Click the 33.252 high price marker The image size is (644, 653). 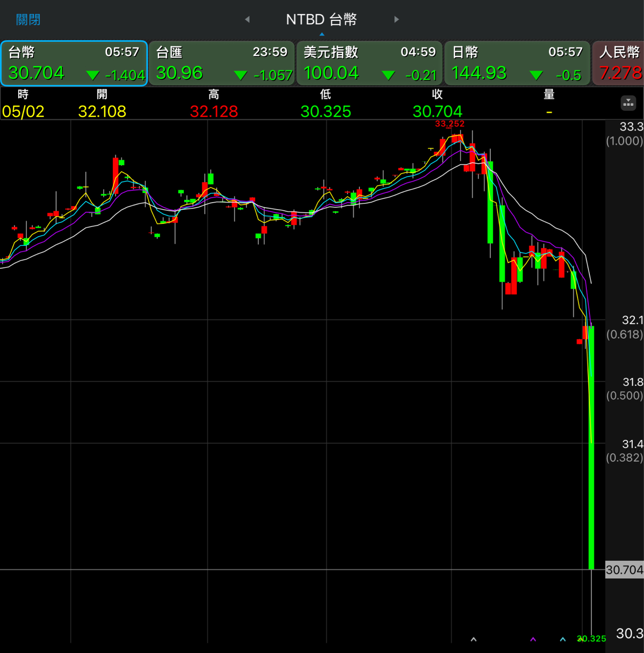pyautogui.click(x=450, y=124)
